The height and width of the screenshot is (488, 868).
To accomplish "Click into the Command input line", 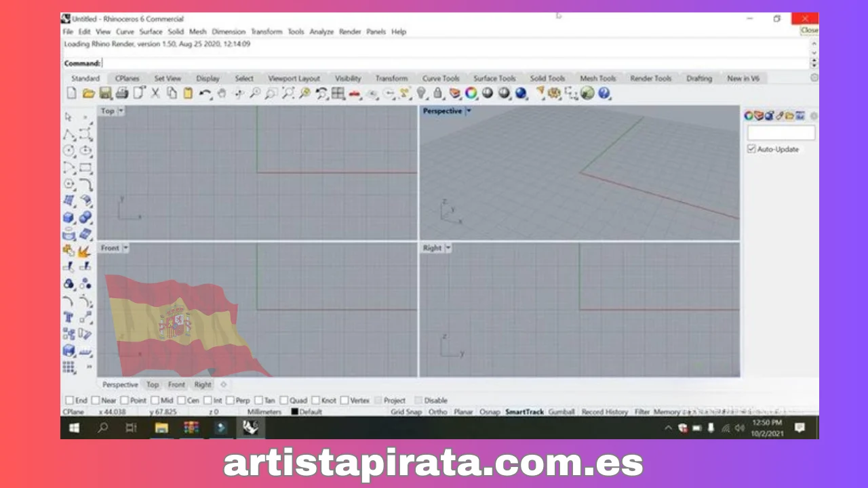I will (454, 63).
